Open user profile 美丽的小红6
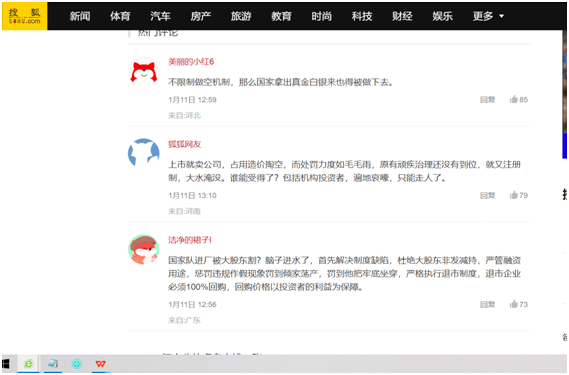 click(191, 62)
